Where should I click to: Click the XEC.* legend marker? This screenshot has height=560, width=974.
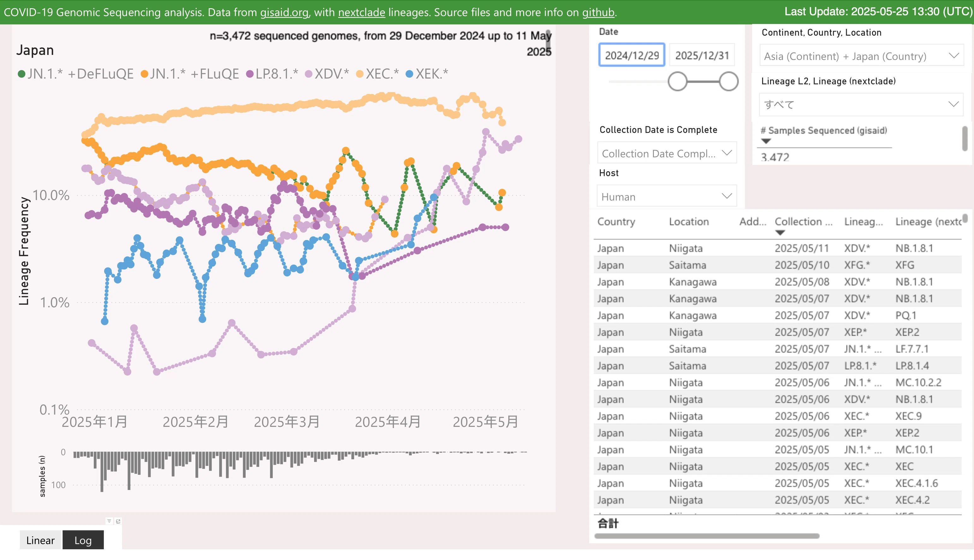pyautogui.click(x=360, y=74)
